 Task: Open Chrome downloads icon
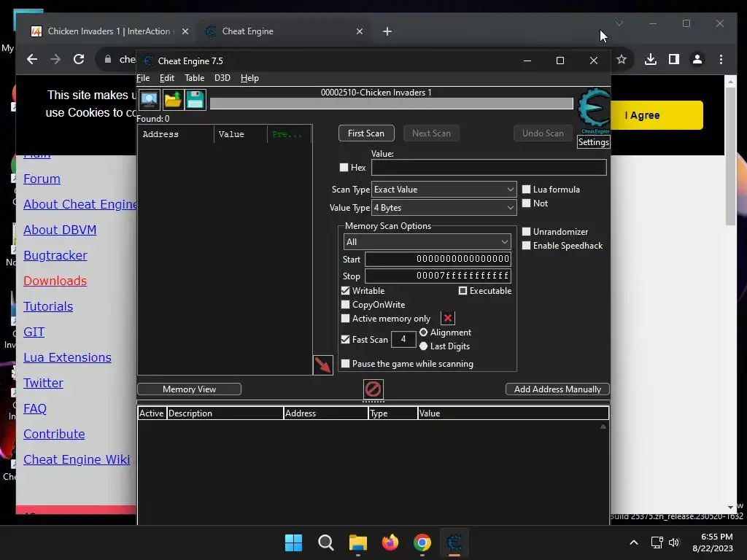point(650,59)
